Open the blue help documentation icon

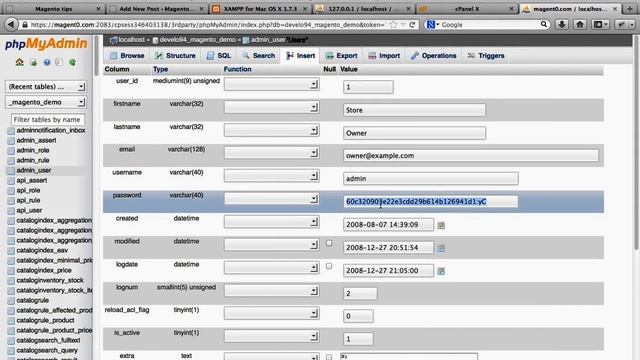coord(47,62)
